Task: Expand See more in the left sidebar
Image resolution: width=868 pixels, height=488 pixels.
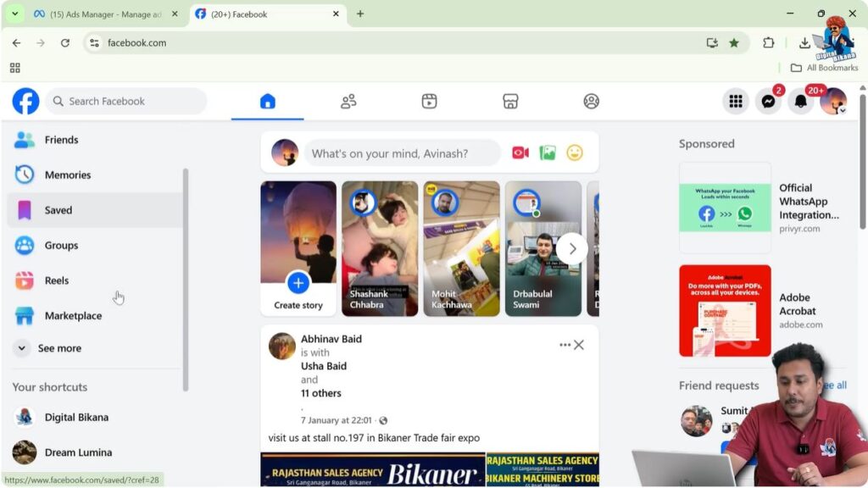Action: (x=59, y=348)
